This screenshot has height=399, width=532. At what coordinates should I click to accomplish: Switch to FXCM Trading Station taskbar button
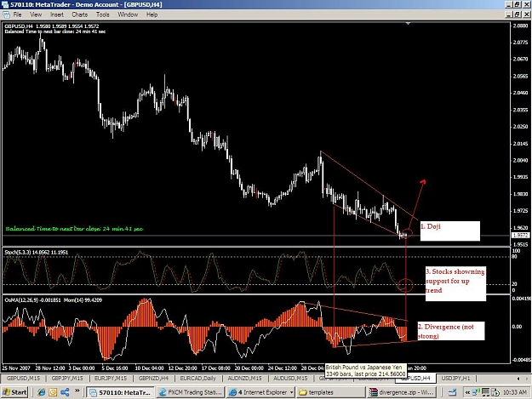coord(191,392)
